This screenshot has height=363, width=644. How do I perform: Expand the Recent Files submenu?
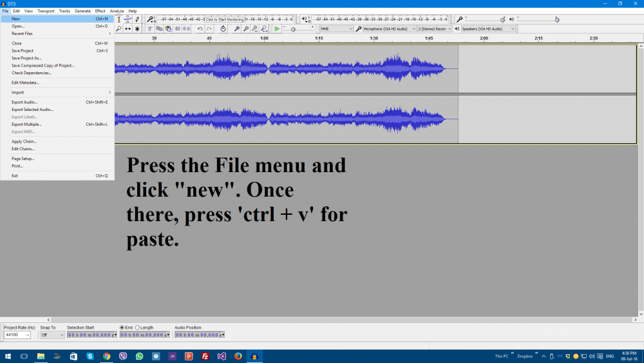click(57, 34)
